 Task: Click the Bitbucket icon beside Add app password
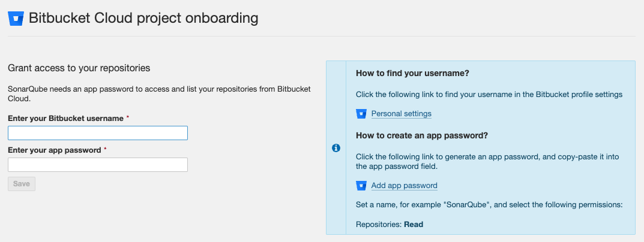361,186
